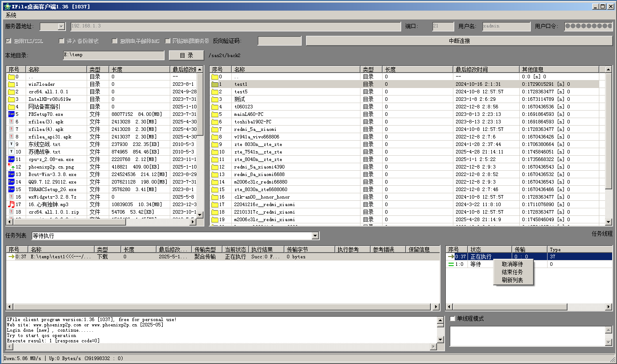Click the 目录 browse button

pyautogui.click(x=186, y=55)
